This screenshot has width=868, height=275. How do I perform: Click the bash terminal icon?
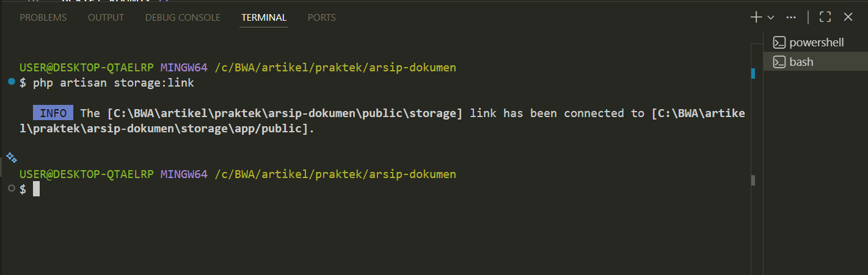point(779,62)
